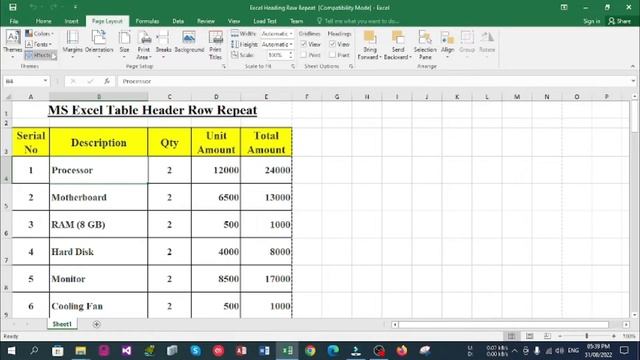Screen dimensions: 640x360
Task: Open Page Setup dialog launcher
Action: pos(224,66)
